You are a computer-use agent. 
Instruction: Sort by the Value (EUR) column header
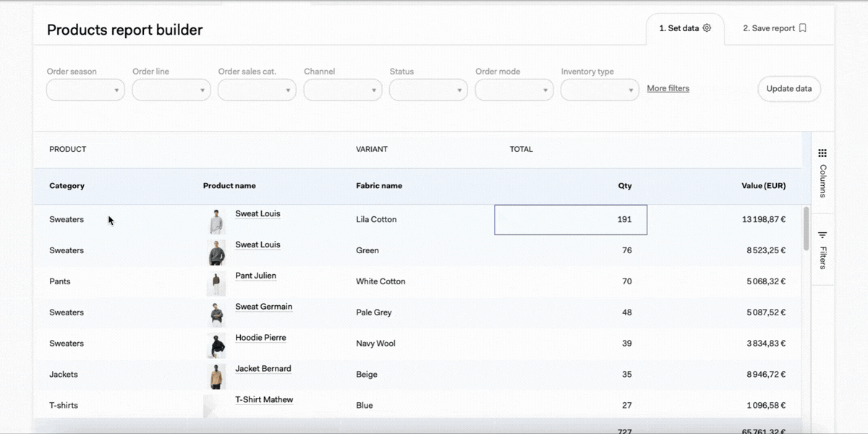[764, 186]
